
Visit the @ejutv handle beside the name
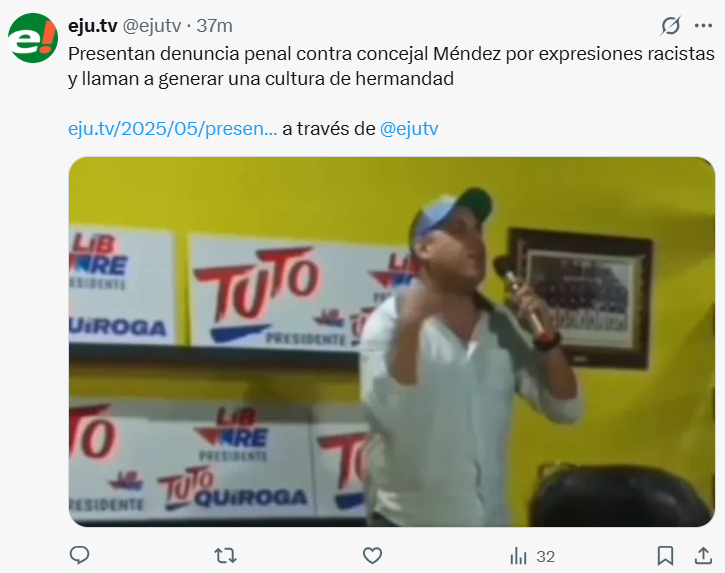click(152, 26)
